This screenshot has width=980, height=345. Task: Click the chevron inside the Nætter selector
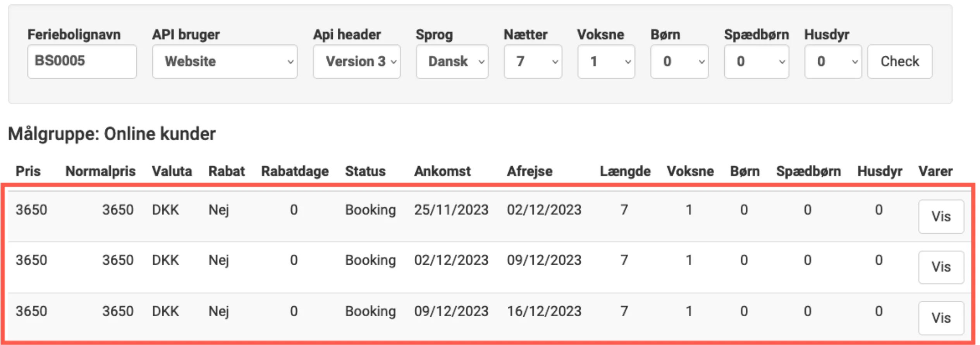[555, 62]
